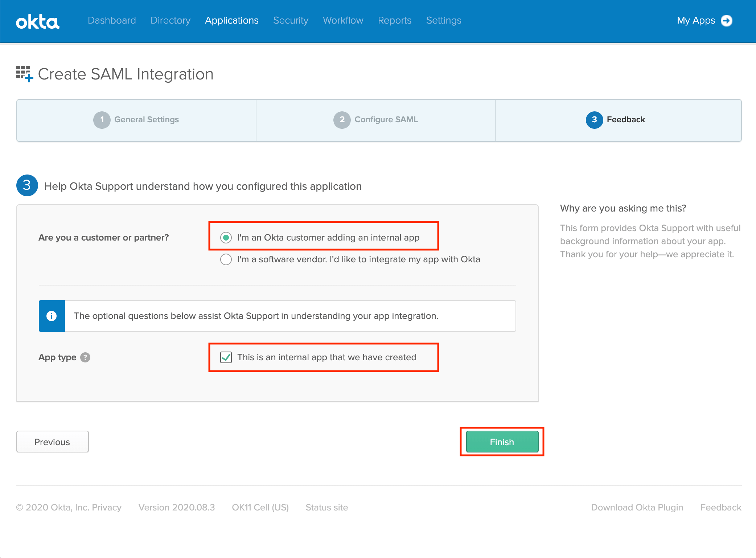This screenshot has height=558, width=756.
Task: Open the Download Okta Plugin link
Action: pyautogui.click(x=637, y=507)
